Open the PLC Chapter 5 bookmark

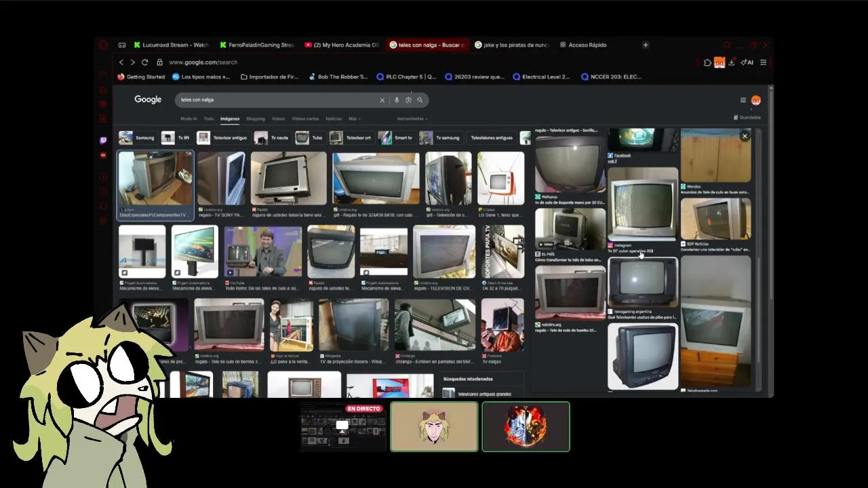(406, 77)
